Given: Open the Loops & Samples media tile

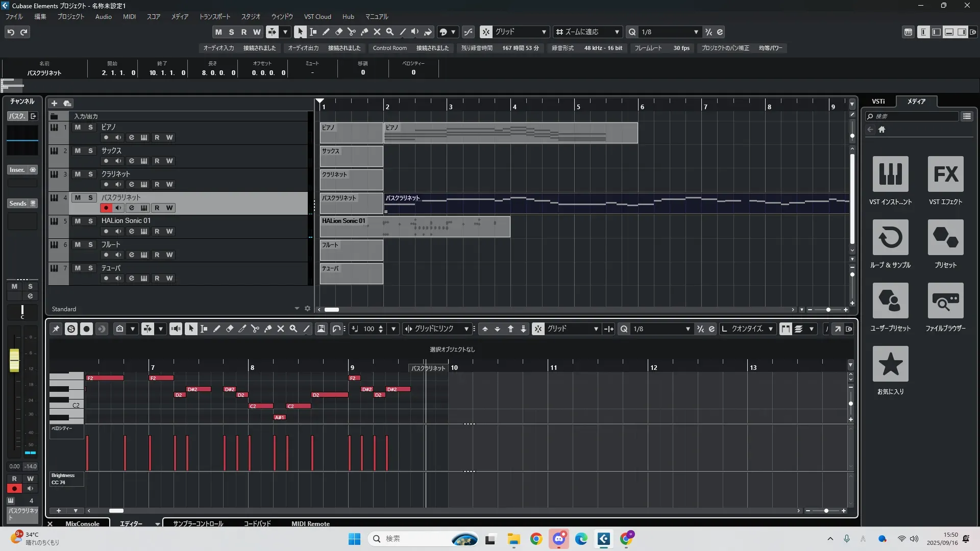Looking at the screenshot, I should coord(890,237).
